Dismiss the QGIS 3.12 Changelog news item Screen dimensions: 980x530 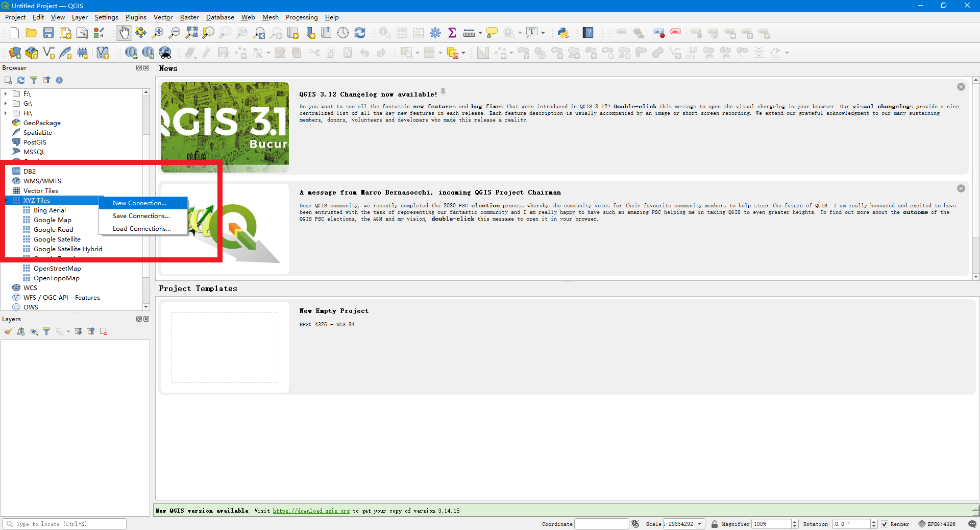coord(961,87)
